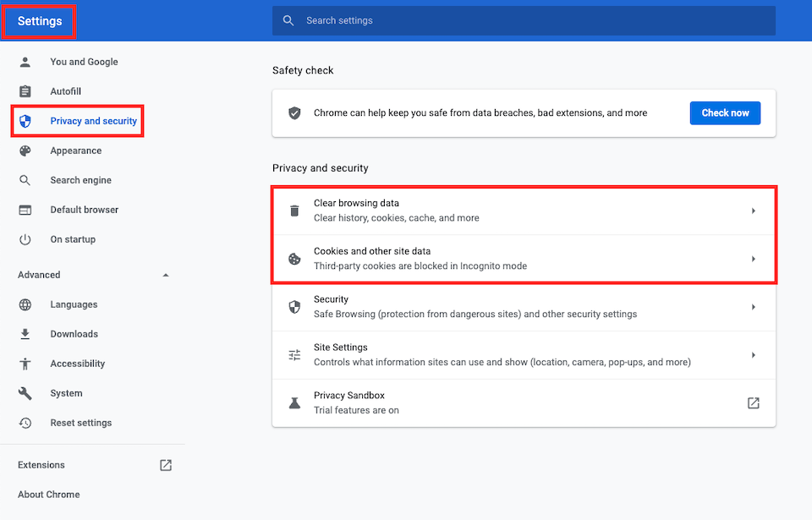Open the On startup settings page
This screenshot has height=520, width=812.
pyautogui.click(x=73, y=239)
